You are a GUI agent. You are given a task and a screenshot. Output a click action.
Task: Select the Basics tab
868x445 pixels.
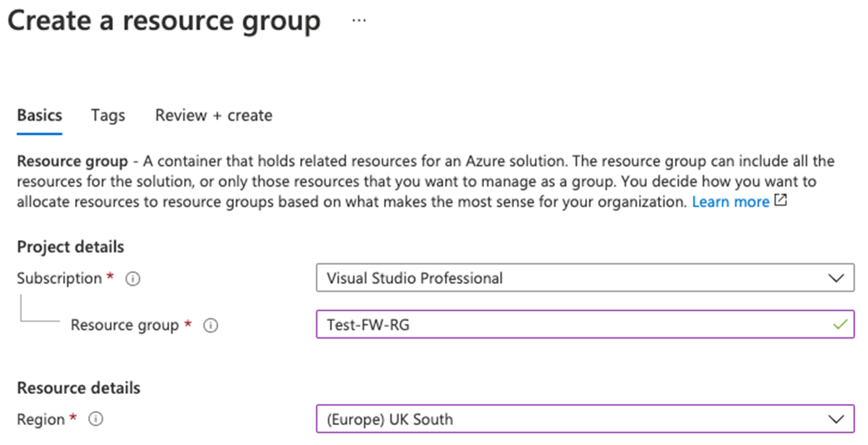pyautogui.click(x=39, y=115)
